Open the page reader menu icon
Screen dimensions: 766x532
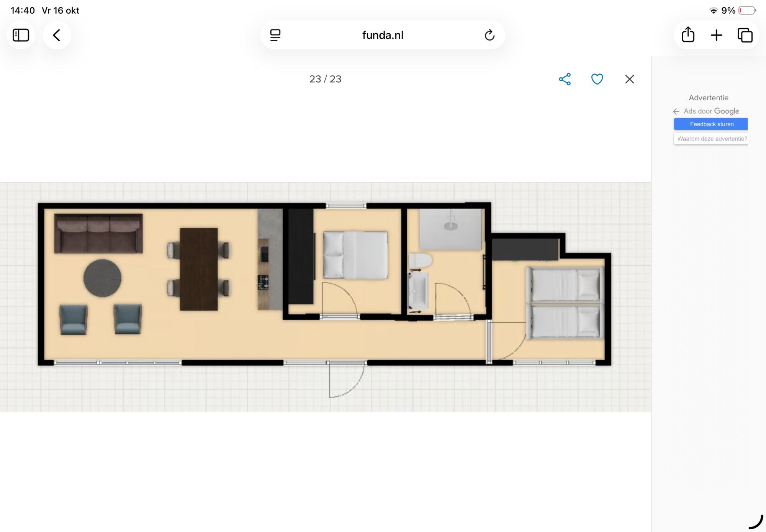pos(275,35)
